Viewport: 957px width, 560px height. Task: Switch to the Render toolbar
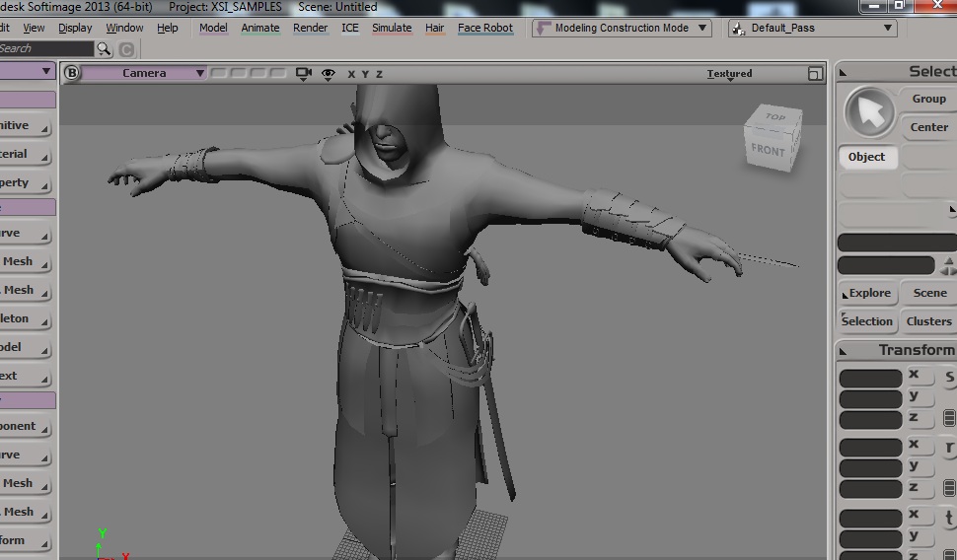point(310,28)
